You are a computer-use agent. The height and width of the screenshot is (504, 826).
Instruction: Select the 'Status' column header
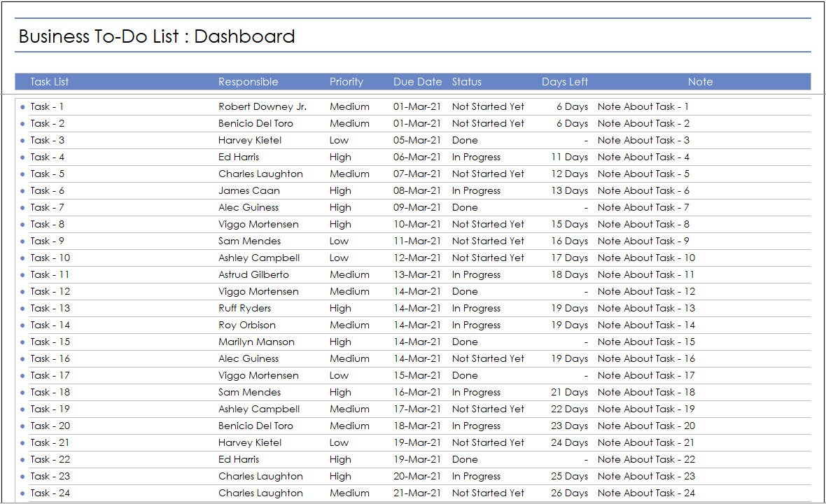[467, 82]
